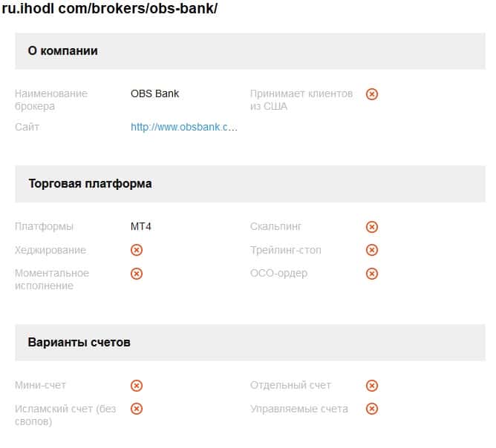
Task: Click the X icon next to ОСО-ордер
Action: pos(372,274)
